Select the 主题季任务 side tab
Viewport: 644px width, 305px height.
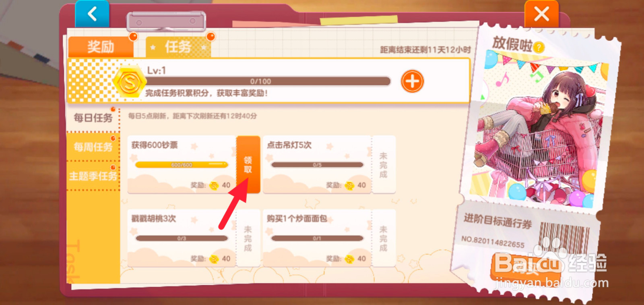pyautogui.click(x=93, y=176)
